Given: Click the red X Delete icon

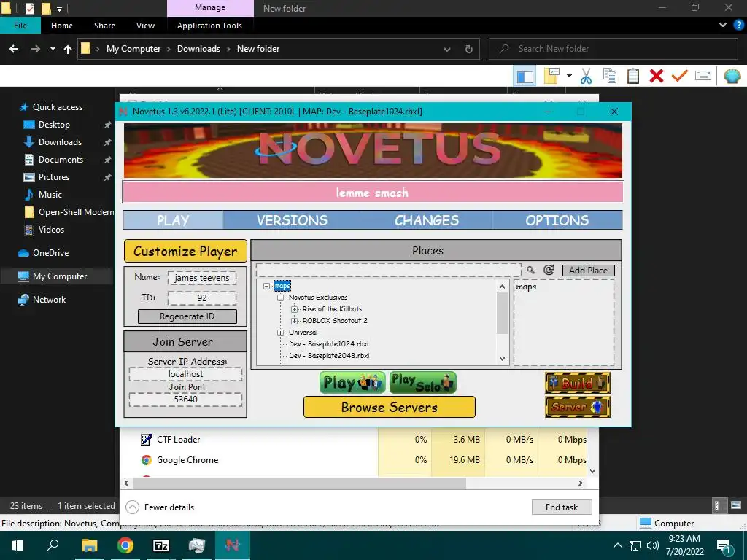Looking at the screenshot, I should (657, 76).
